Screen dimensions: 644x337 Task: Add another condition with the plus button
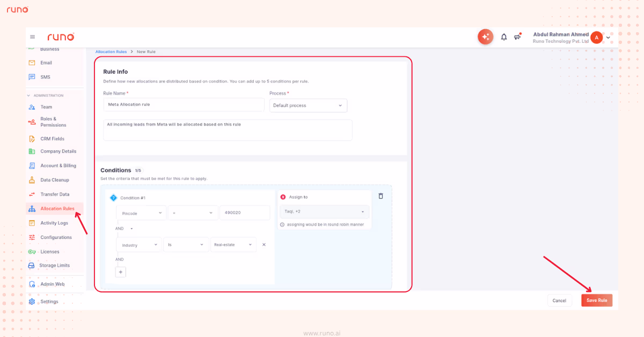[x=120, y=272]
